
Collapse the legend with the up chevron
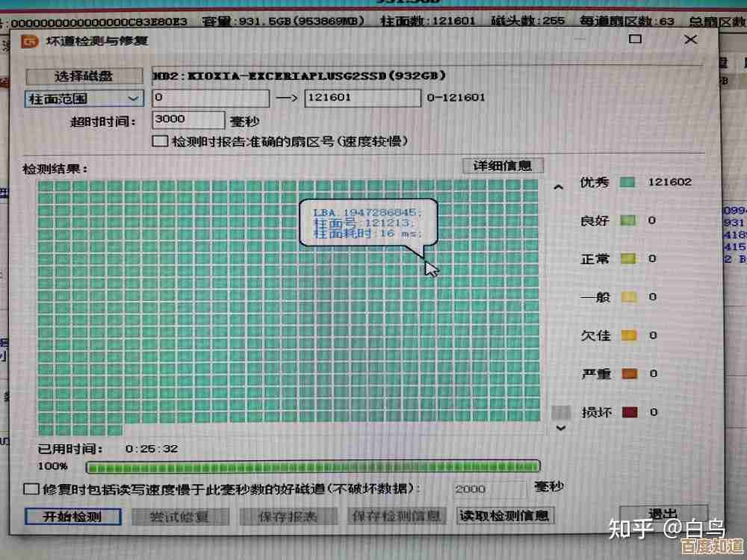[559, 186]
